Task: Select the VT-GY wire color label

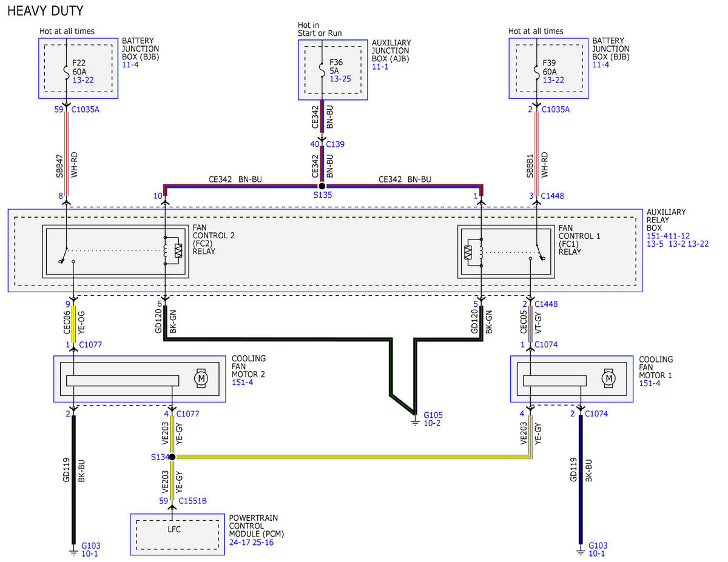Action: [x=539, y=323]
